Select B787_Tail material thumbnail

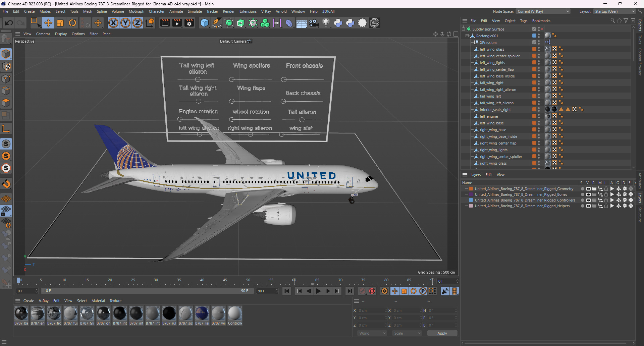pos(202,313)
